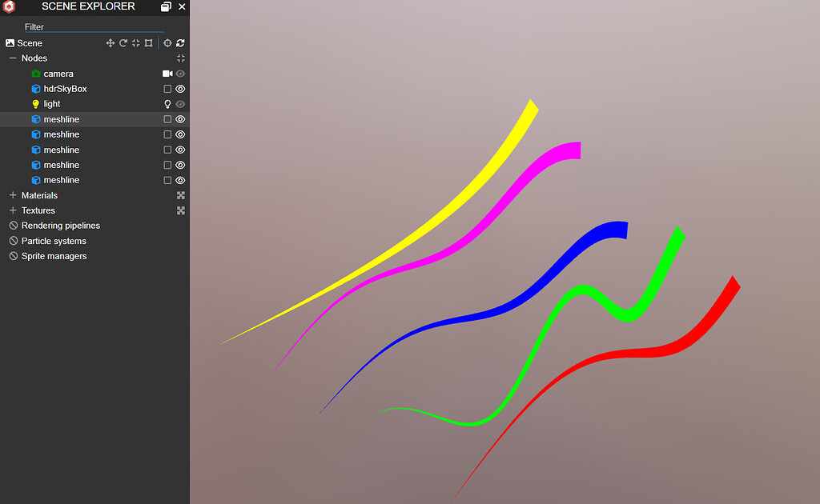Click the Babylon.js logo
This screenshot has width=820, height=504.
pyautogui.click(x=10, y=6)
